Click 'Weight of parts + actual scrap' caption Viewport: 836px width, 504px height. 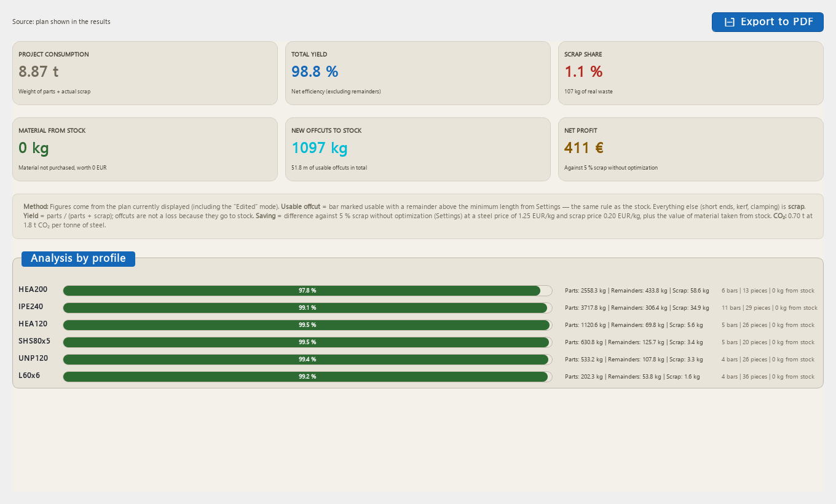point(55,92)
